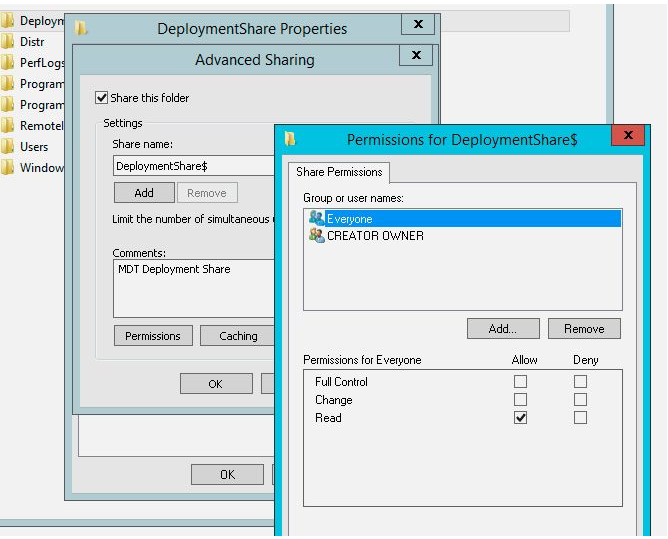
Task: Click Add... in Permissions dialog
Action: (x=503, y=329)
